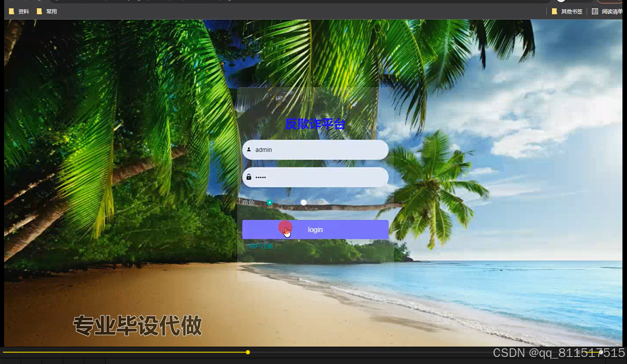
Task: Open the 阅读清单 reading list
Action: (607, 12)
